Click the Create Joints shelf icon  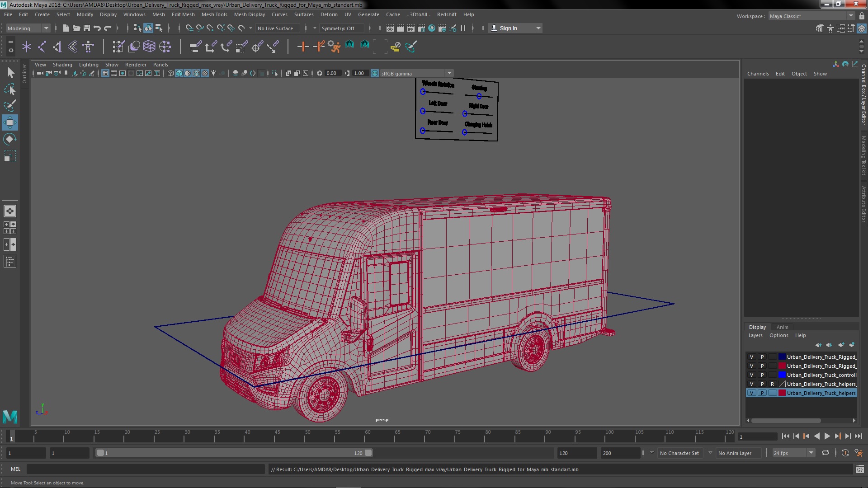pyautogui.click(x=42, y=47)
